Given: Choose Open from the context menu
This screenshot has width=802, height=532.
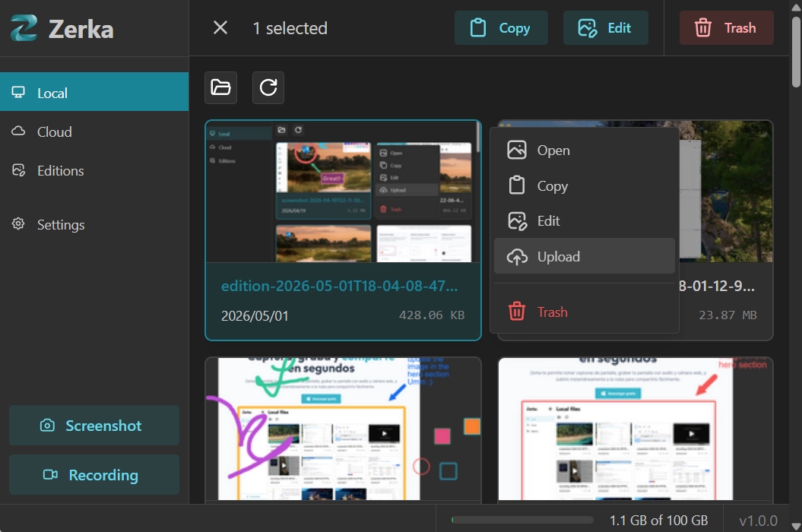Looking at the screenshot, I should click(x=584, y=150).
